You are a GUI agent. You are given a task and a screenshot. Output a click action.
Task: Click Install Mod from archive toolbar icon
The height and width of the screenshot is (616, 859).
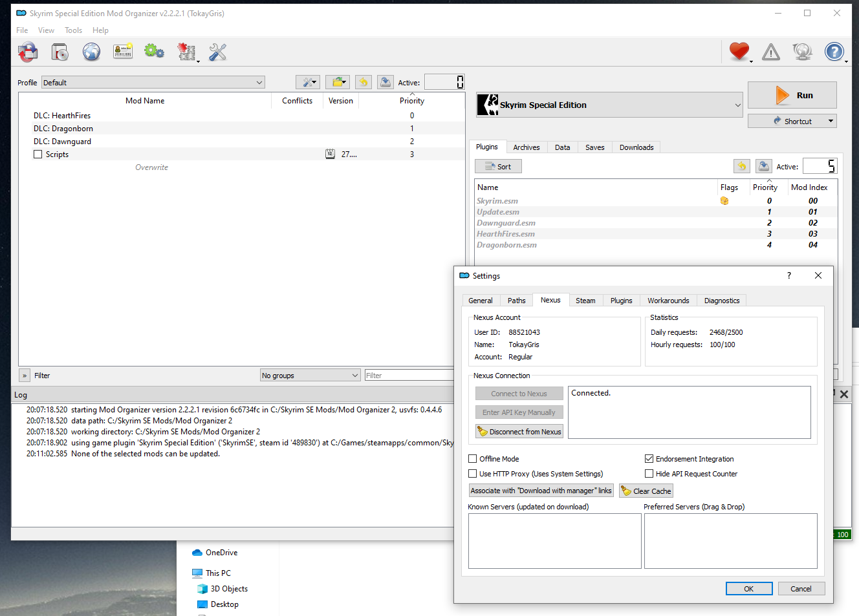(x=60, y=52)
